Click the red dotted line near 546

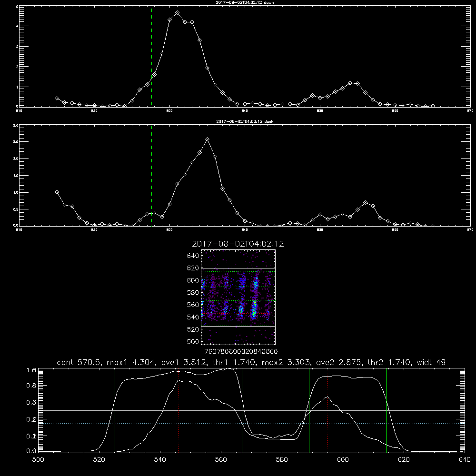point(178,410)
